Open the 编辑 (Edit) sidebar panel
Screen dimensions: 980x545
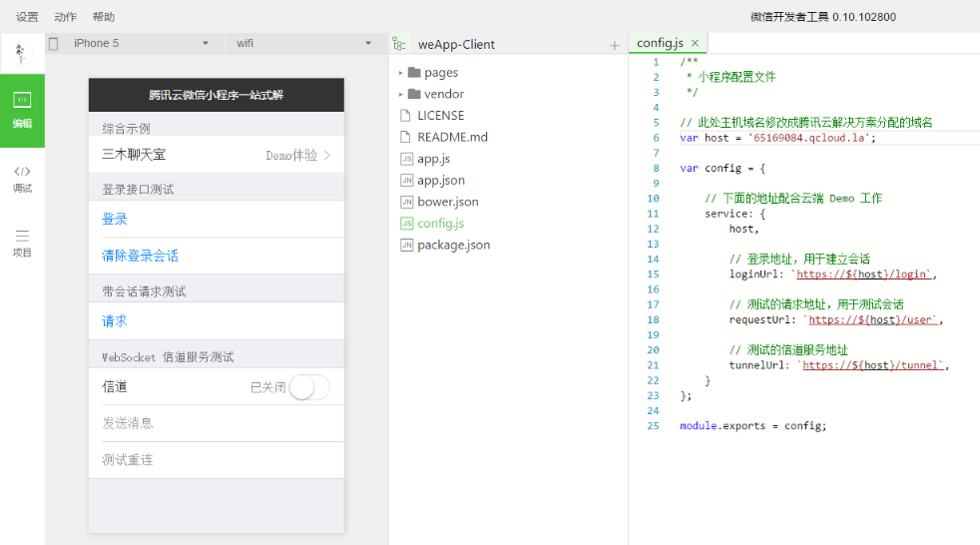[x=22, y=110]
